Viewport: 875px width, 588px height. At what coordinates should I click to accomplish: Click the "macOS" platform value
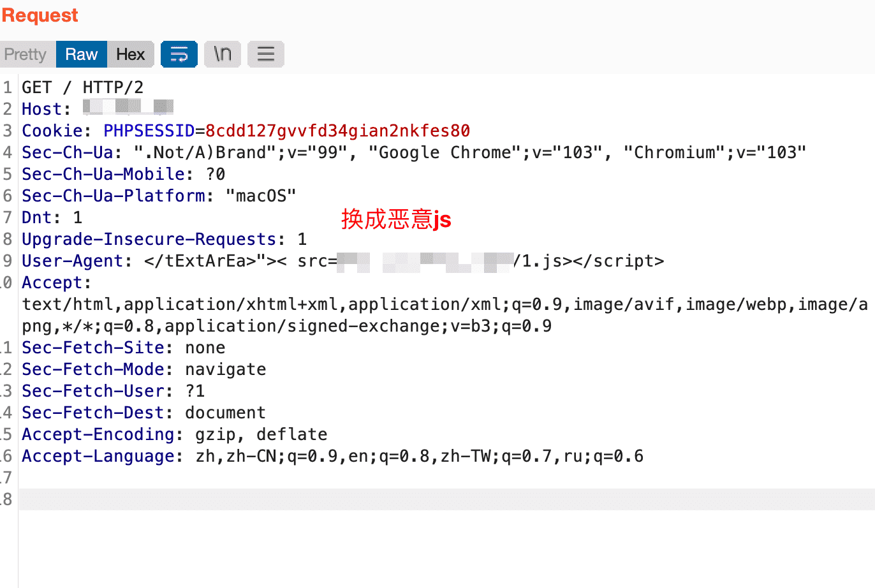[x=261, y=196]
